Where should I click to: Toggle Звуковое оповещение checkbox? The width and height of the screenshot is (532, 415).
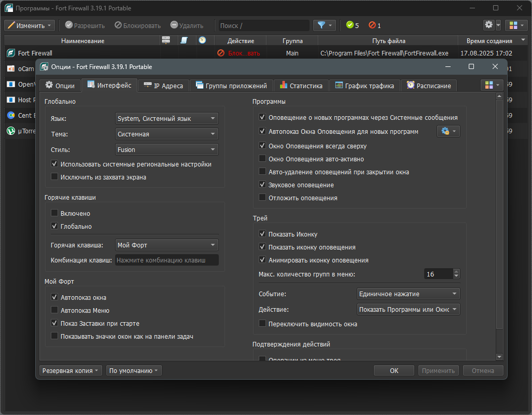[262, 185]
